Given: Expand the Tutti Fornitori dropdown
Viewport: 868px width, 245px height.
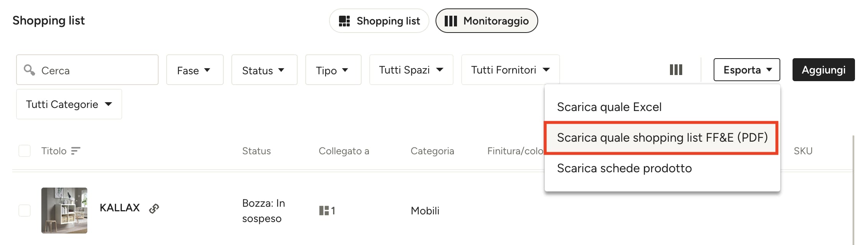Looking at the screenshot, I should tap(510, 70).
